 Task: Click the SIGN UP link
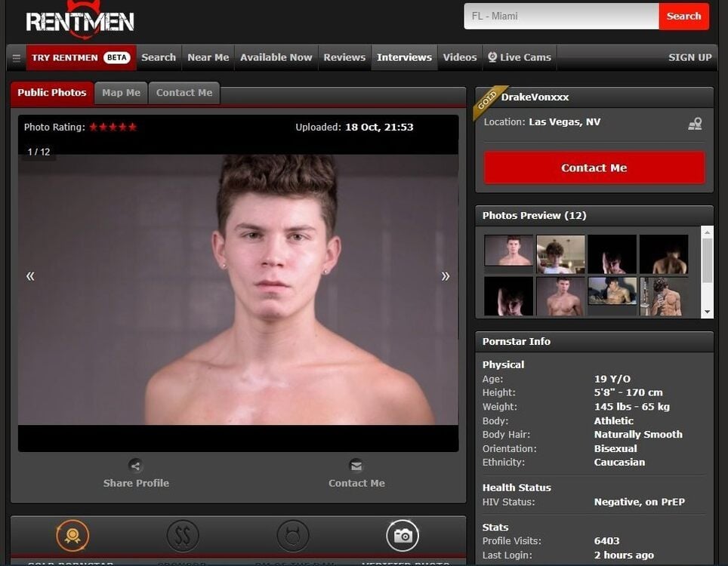[x=689, y=57]
